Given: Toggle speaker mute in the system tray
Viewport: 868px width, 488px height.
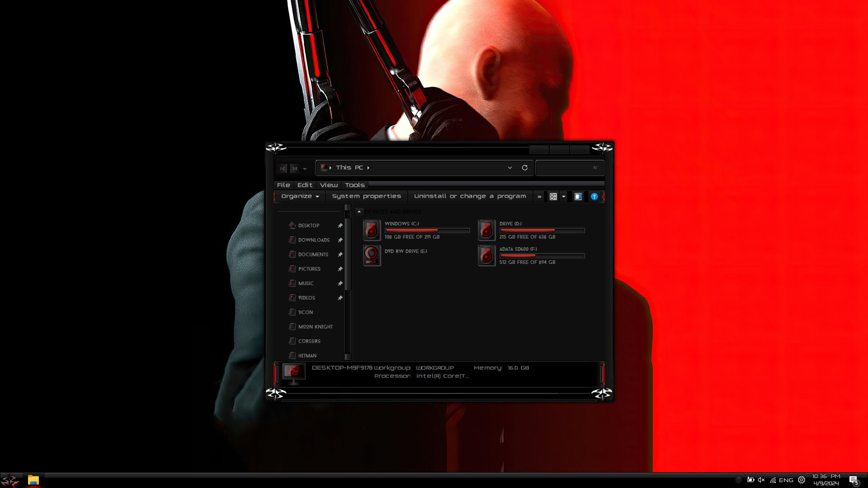Looking at the screenshot, I should 761,480.
